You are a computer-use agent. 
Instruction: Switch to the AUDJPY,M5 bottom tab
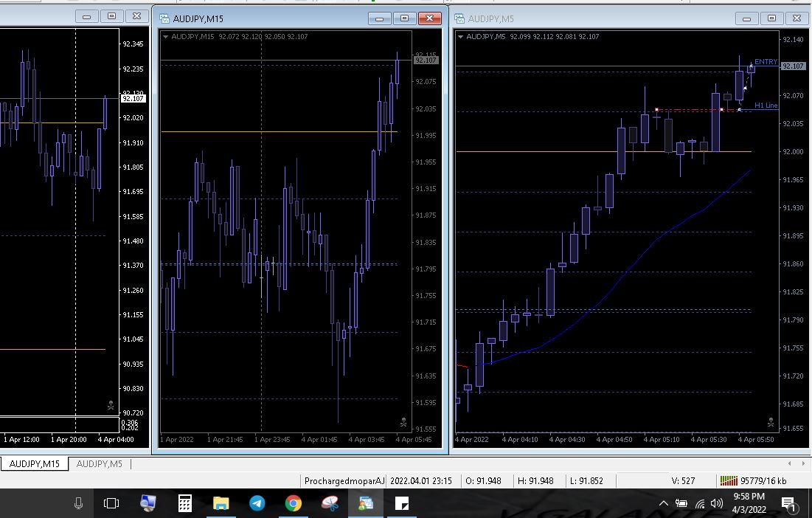pos(99,463)
